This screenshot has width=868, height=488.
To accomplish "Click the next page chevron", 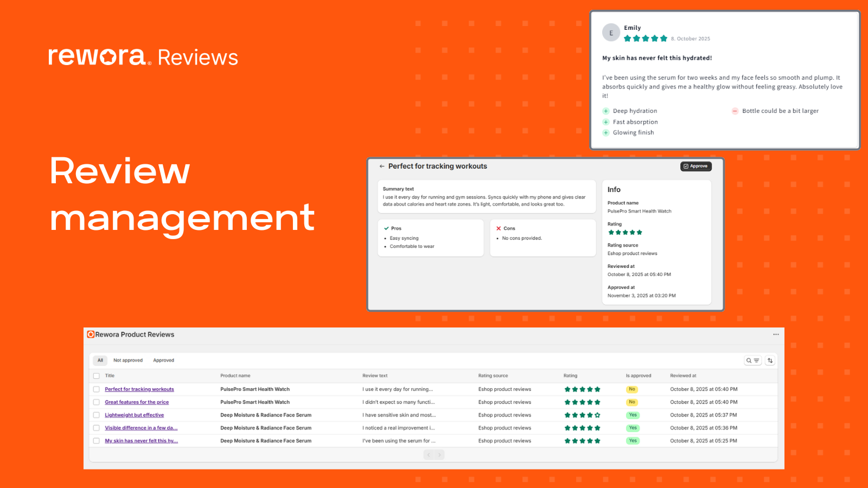I will point(439,454).
